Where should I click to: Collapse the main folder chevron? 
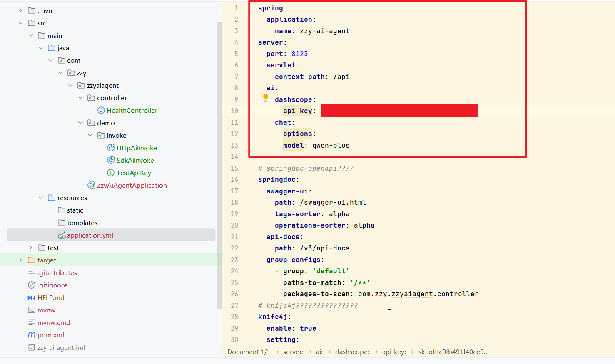point(31,35)
